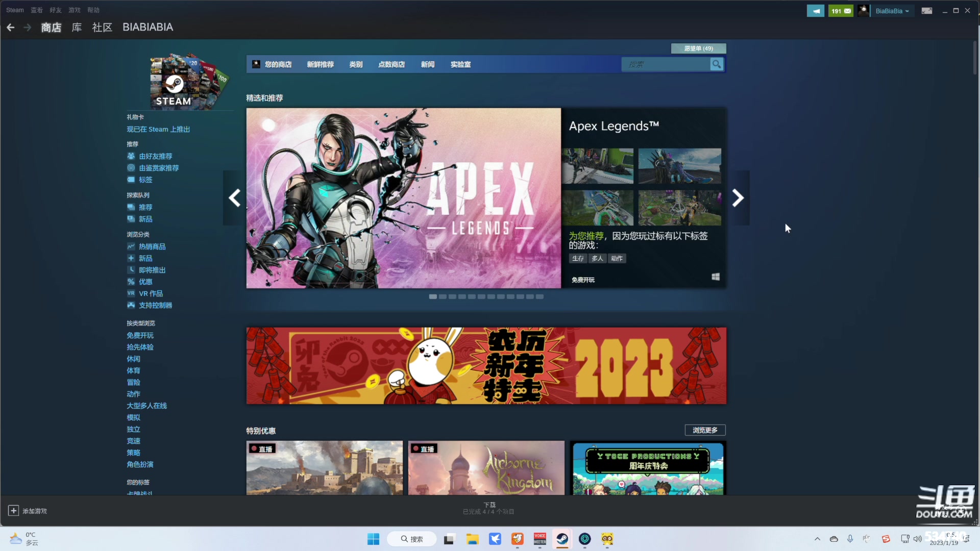
Task: Open the Windows Start menu
Action: 373,539
